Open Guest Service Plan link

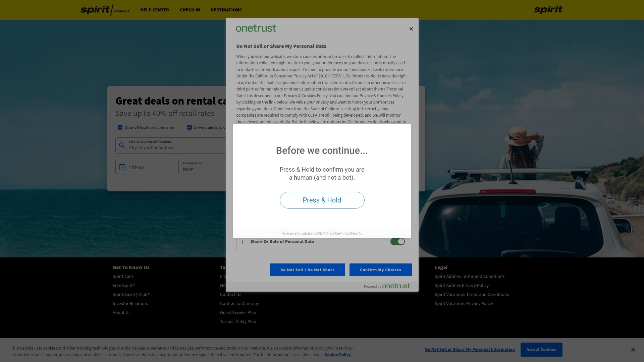pos(238,313)
